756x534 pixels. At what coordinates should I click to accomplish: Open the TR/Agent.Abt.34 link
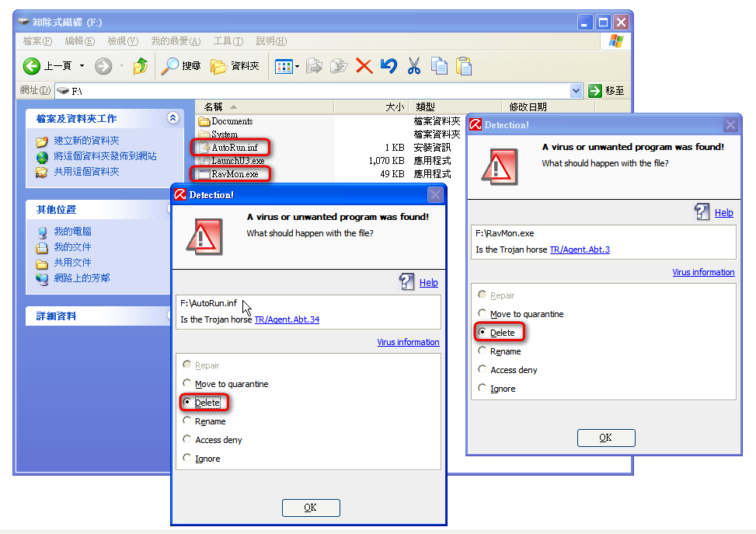pyautogui.click(x=287, y=319)
